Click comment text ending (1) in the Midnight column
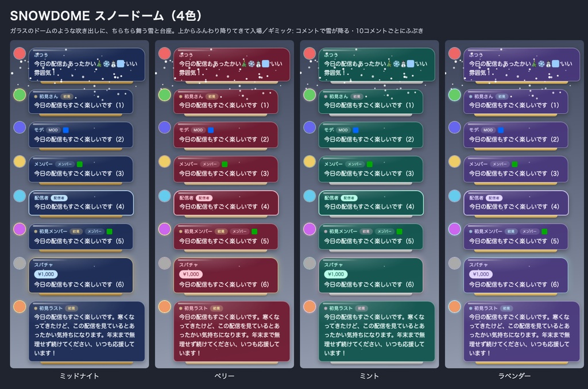The image size is (588, 389). pyautogui.click(x=79, y=105)
